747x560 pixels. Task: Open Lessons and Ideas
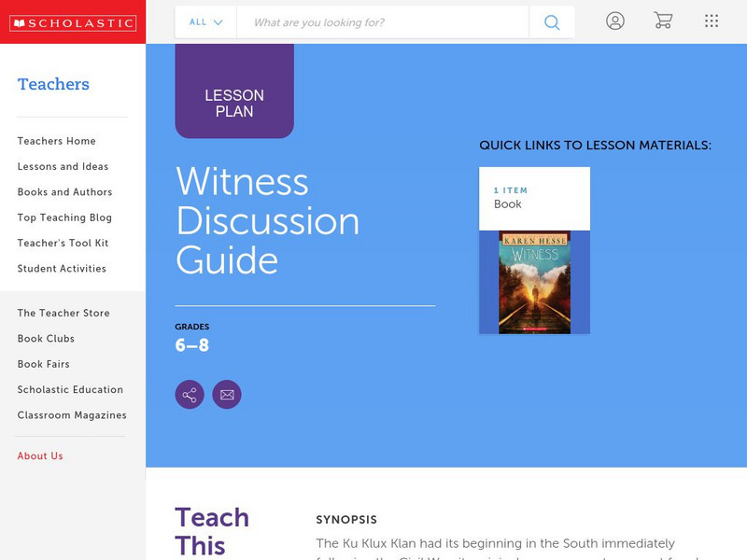click(x=63, y=167)
